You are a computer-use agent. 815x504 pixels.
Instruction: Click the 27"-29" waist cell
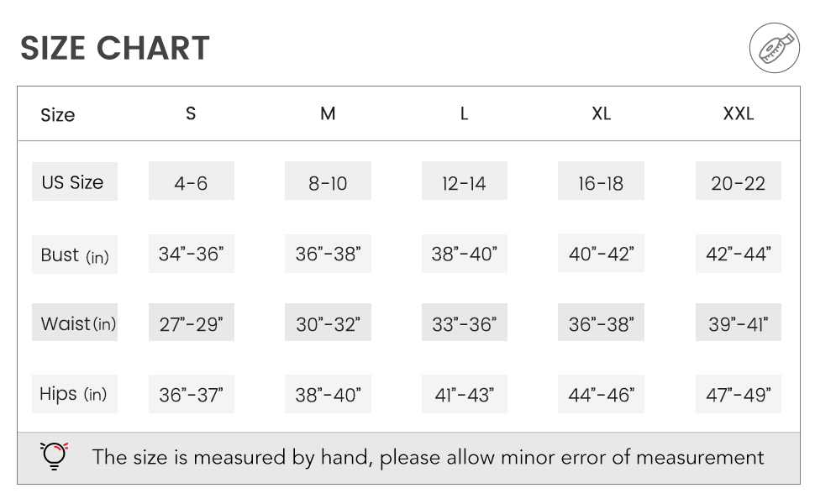[x=192, y=323]
